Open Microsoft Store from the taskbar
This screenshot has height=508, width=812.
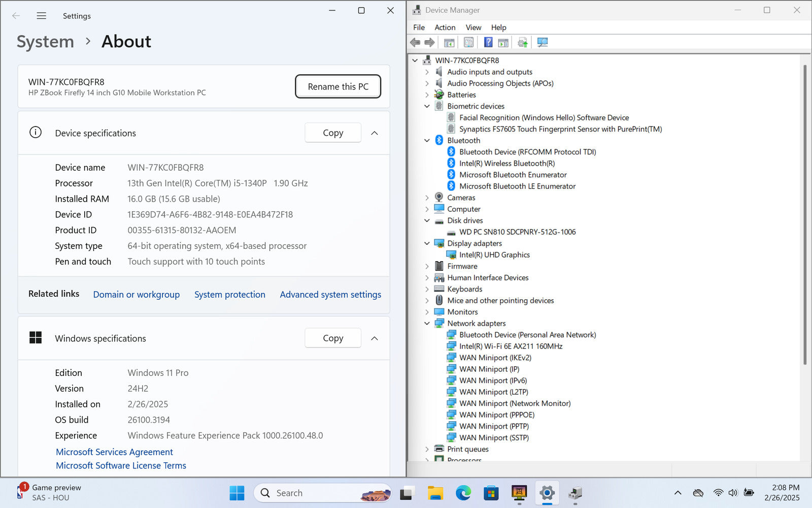[x=491, y=493]
